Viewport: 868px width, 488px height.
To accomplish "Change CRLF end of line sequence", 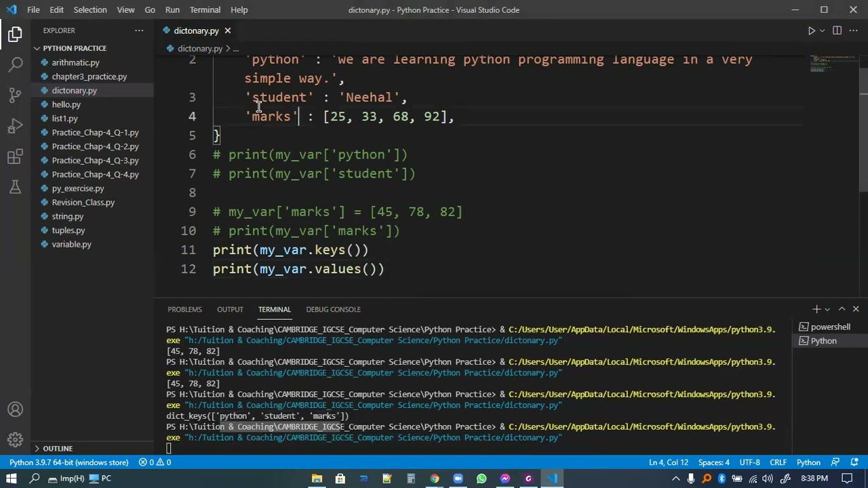I will point(778,462).
